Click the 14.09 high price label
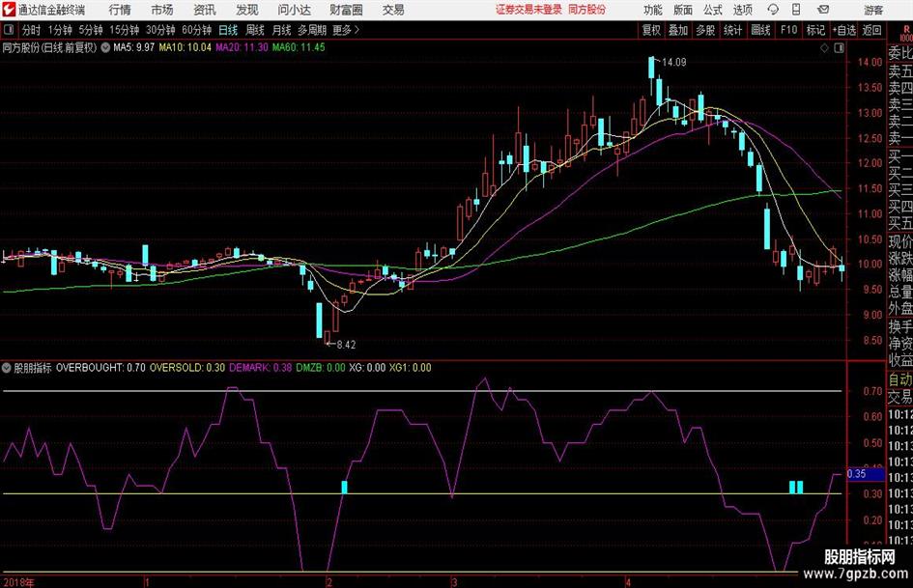 673,63
